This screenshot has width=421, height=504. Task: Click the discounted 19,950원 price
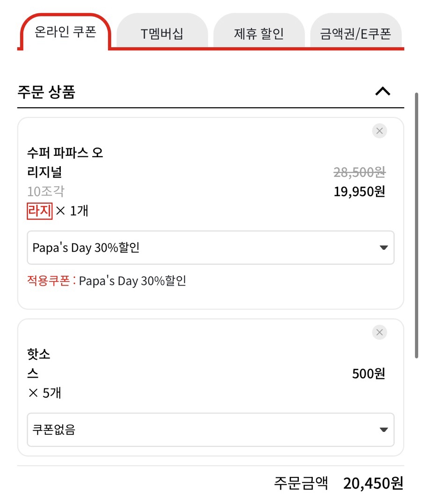[x=360, y=191]
